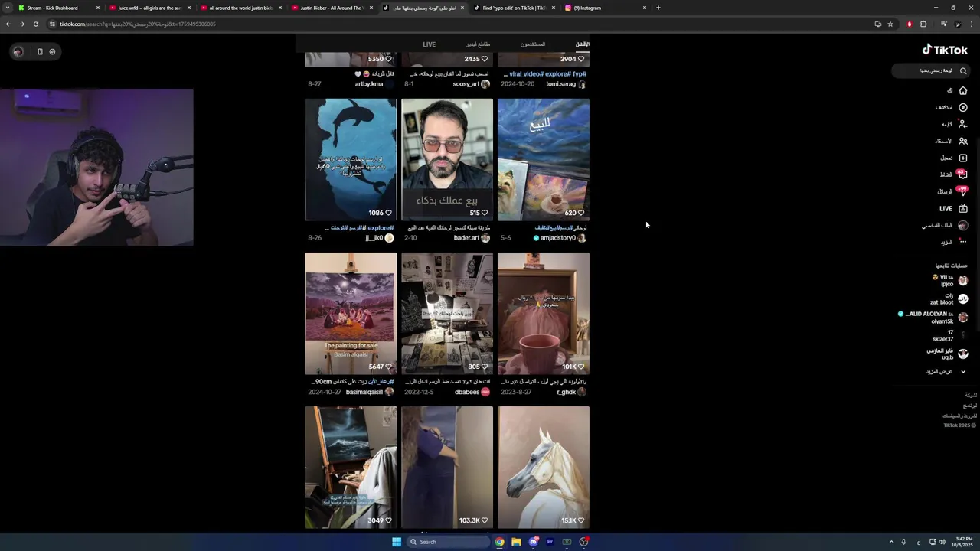Select the LIVE search results tab

click(429, 44)
